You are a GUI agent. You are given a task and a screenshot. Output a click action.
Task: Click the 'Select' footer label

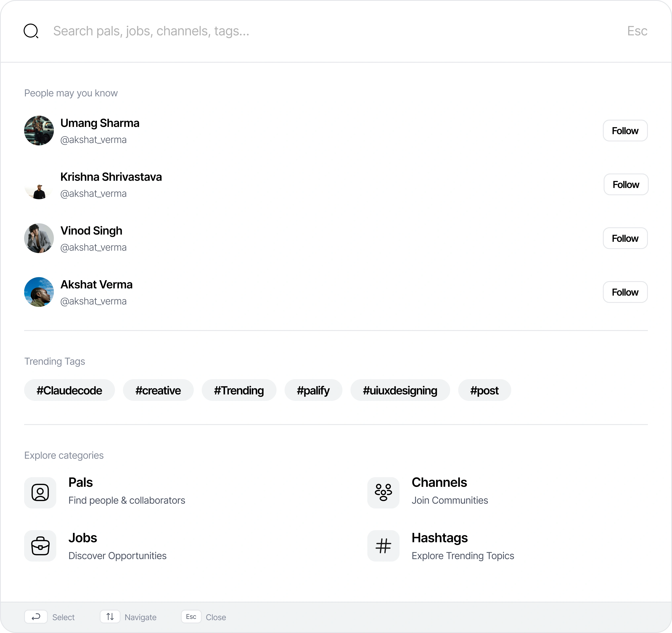click(x=63, y=617)
